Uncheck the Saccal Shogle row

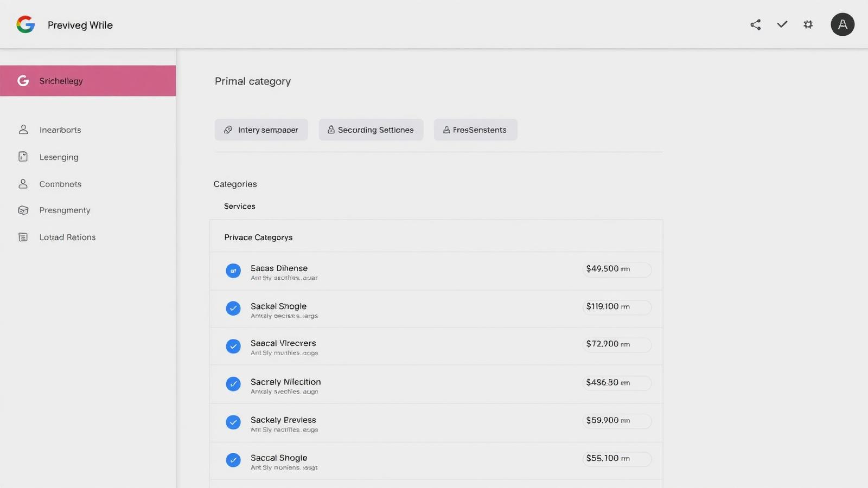pyautogui.click(x=233, y=460)
